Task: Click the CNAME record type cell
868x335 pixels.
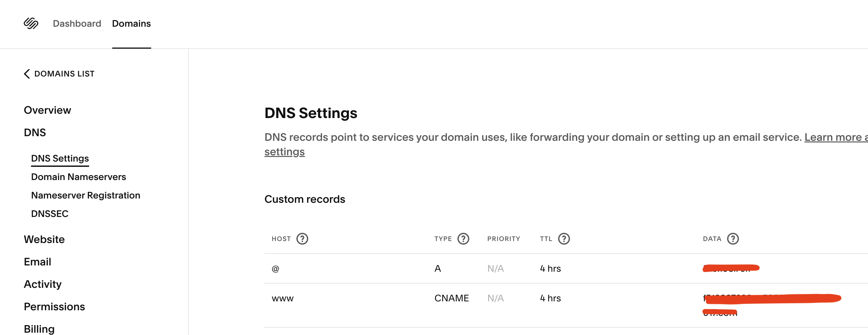Action: pyautogui.click(x=451, y=298)
